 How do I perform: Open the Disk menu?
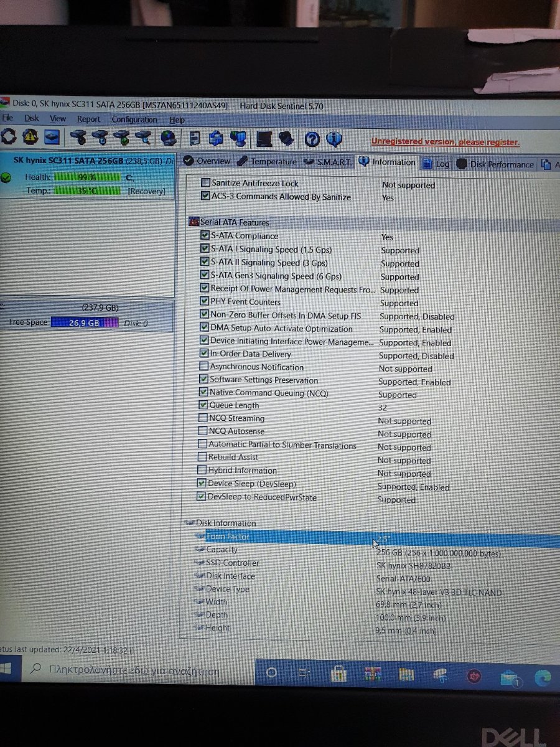(32, 118)
